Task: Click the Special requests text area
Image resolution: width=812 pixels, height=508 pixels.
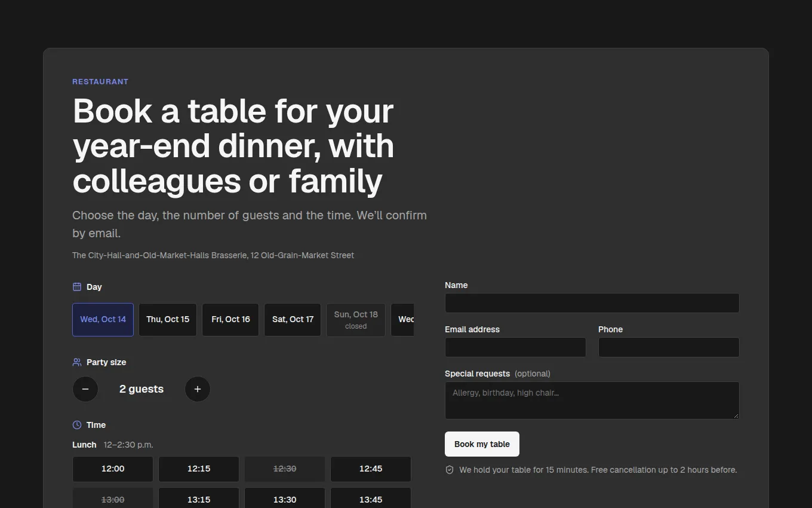Action: pos(592,400)
